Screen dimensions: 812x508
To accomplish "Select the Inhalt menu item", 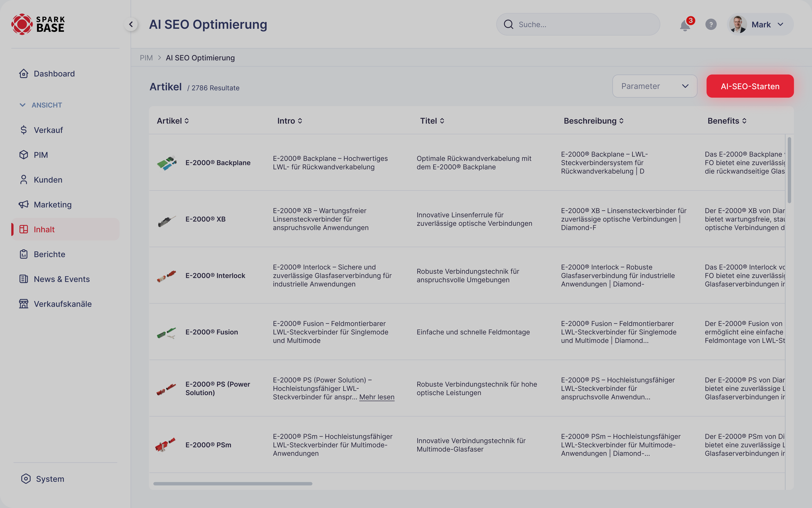I will tap(65, 230).
